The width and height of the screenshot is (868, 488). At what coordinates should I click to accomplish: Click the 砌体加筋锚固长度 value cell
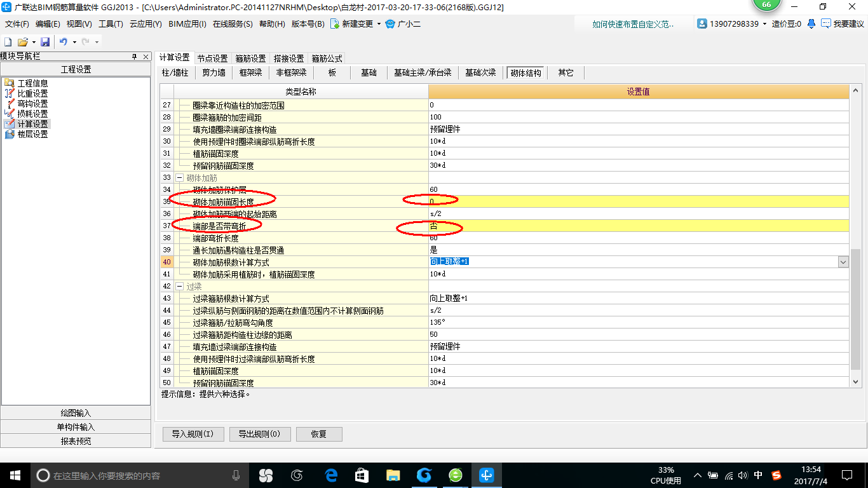[639, 201]
